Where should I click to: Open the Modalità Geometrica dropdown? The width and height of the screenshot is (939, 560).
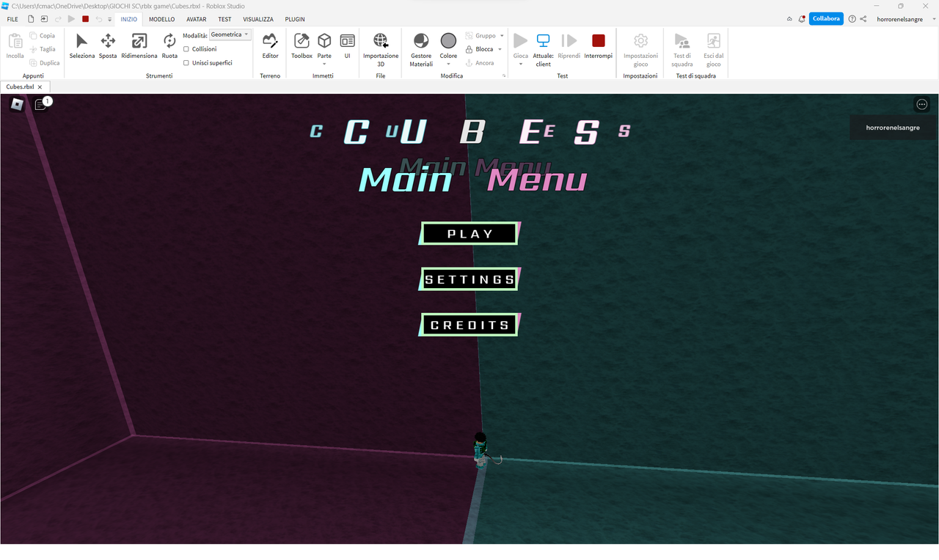(x=230, y=34)
